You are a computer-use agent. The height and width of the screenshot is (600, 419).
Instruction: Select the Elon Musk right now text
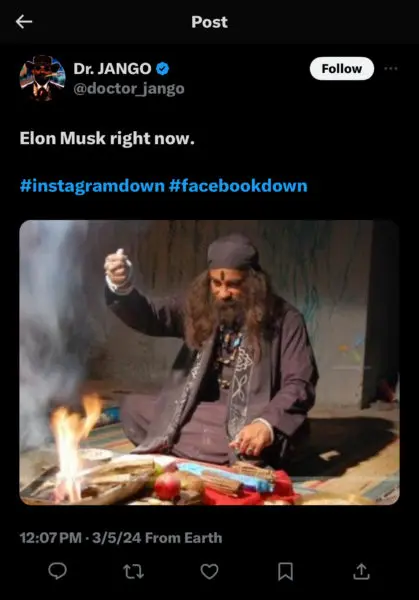[x=107, y=139]
